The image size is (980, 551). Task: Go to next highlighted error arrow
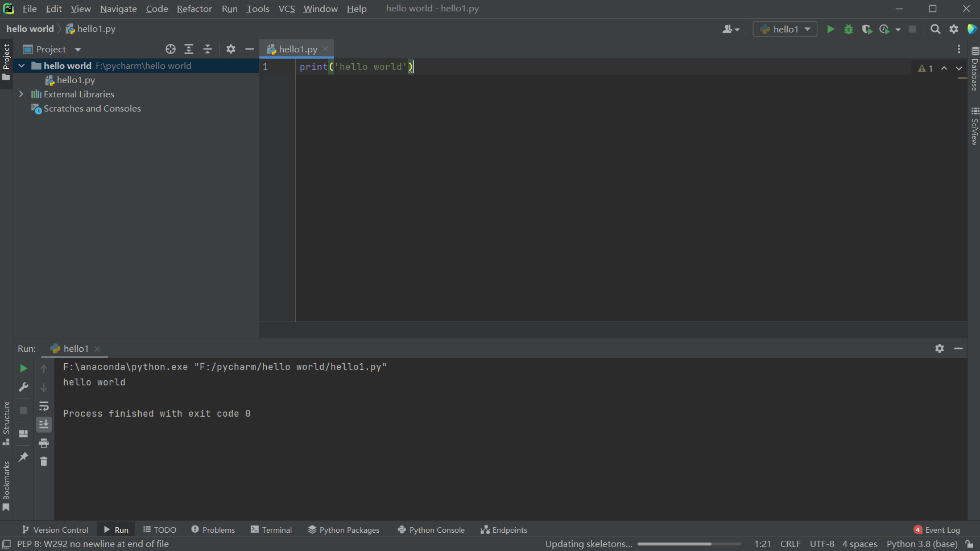(959, 68)
